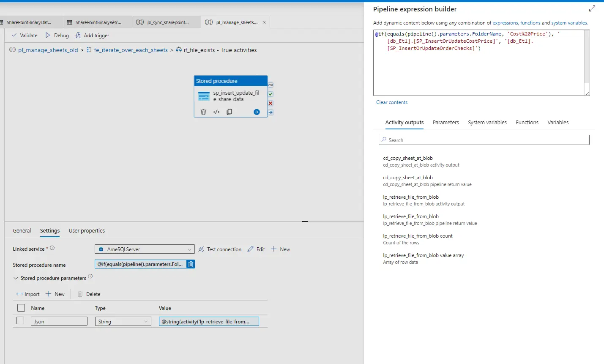Click the Clear contents link
Viewport: 604px width, 364px height.
391,102
